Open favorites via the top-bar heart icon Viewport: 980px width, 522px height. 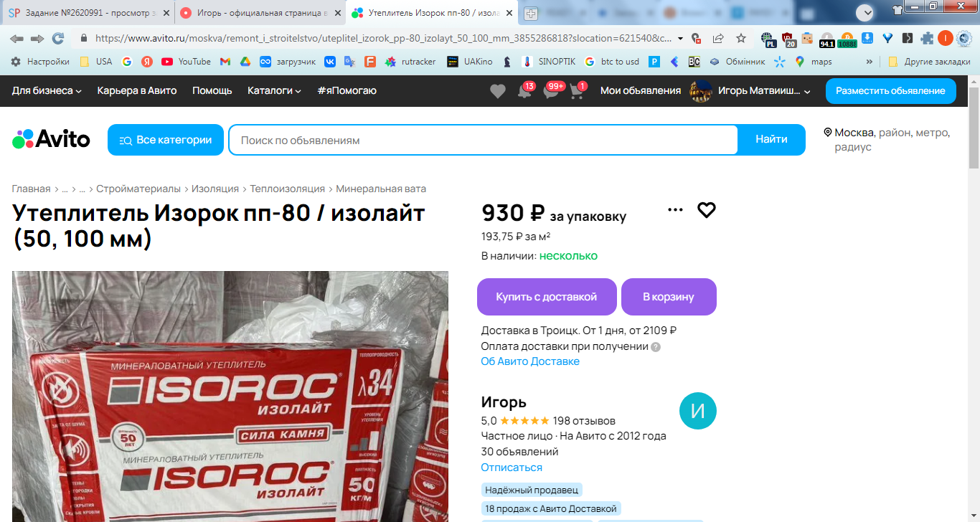[x=497, y=91]
